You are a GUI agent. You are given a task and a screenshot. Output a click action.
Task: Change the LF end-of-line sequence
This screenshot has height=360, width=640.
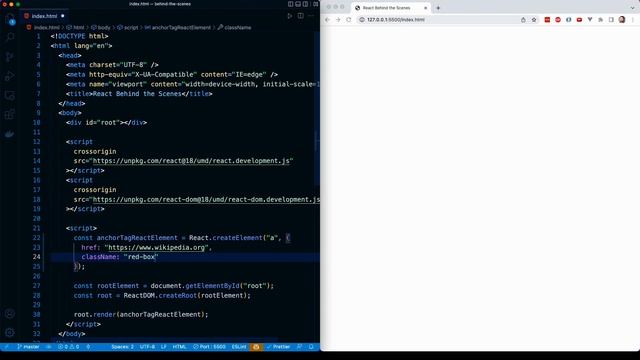(164, 347)
